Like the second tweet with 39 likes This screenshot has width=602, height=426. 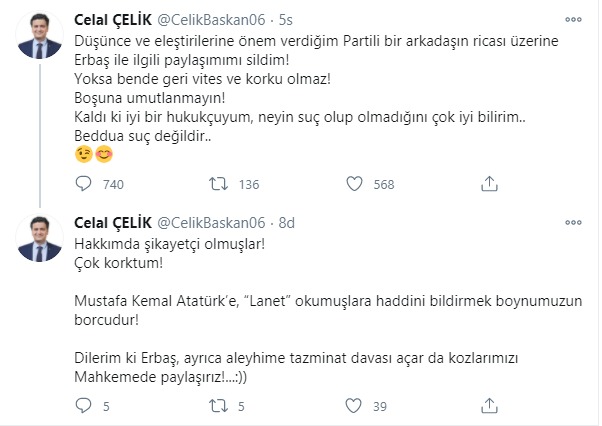pos(353,406)
